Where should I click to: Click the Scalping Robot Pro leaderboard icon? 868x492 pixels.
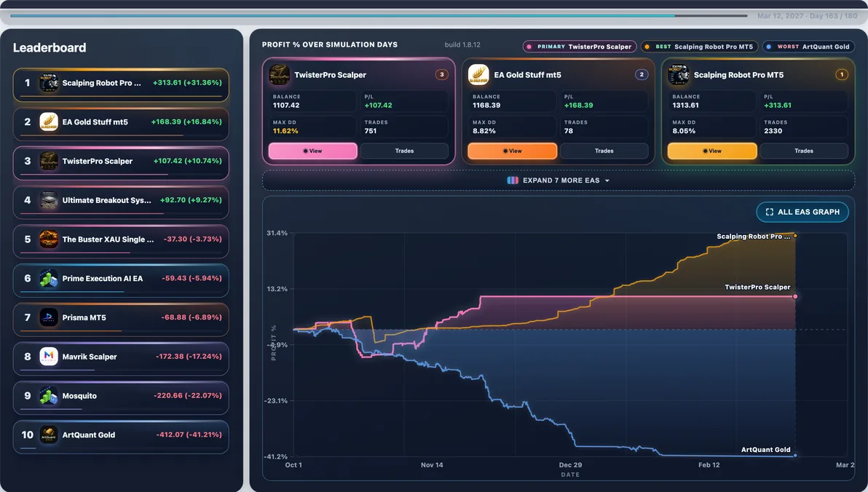click(49, 83)
